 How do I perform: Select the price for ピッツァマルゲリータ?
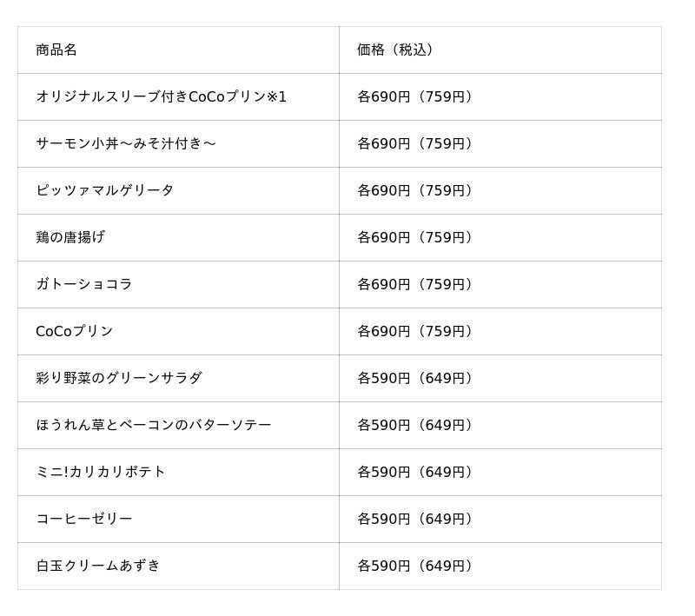pyautogui.click(x=417, y=191)
